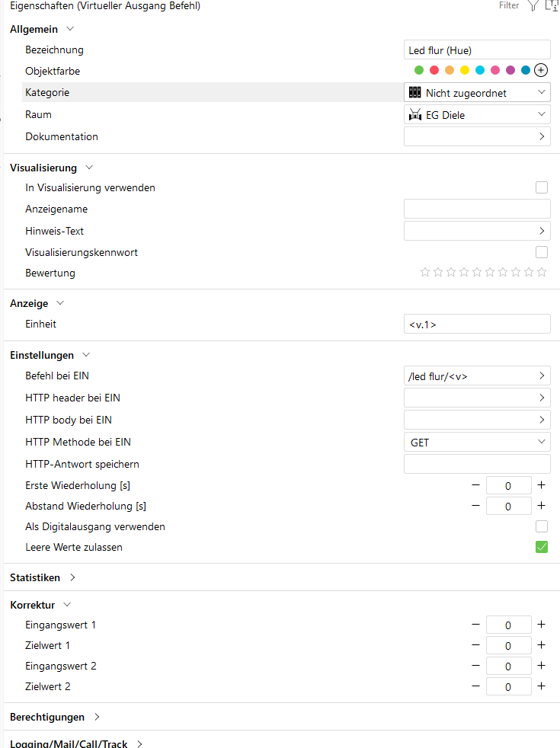Viewport: 560px width, 748px height.
Task: Click the info panel icon beside Filter
Action: point(550,6)
